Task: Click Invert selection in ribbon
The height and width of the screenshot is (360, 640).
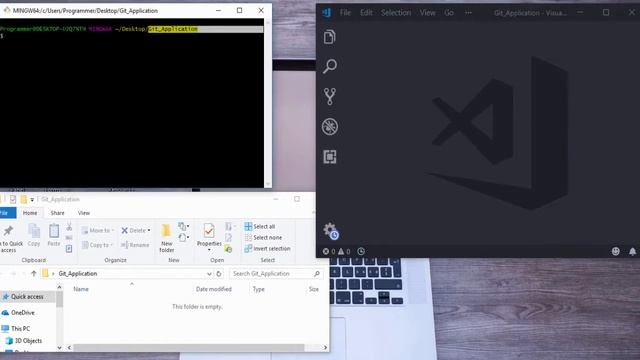Action: (267, 248)
